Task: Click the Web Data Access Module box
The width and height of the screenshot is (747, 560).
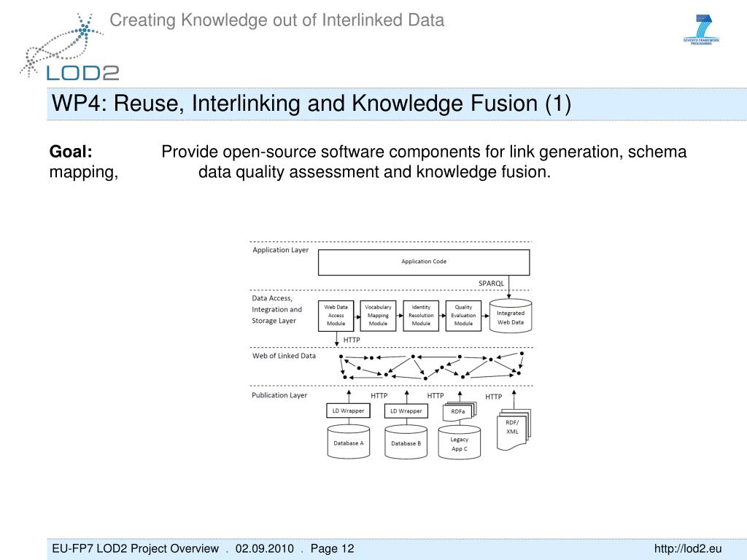Action: 336,316
